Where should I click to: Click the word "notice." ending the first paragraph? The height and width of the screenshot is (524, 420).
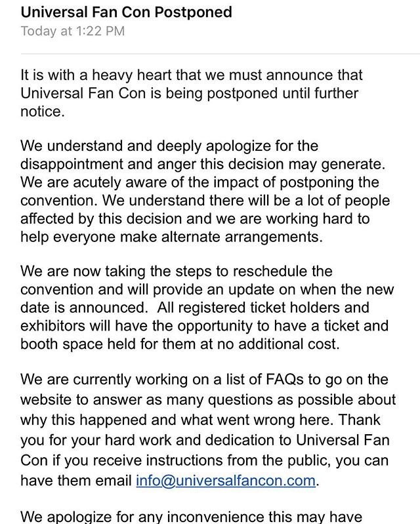(x=43, y=111)
